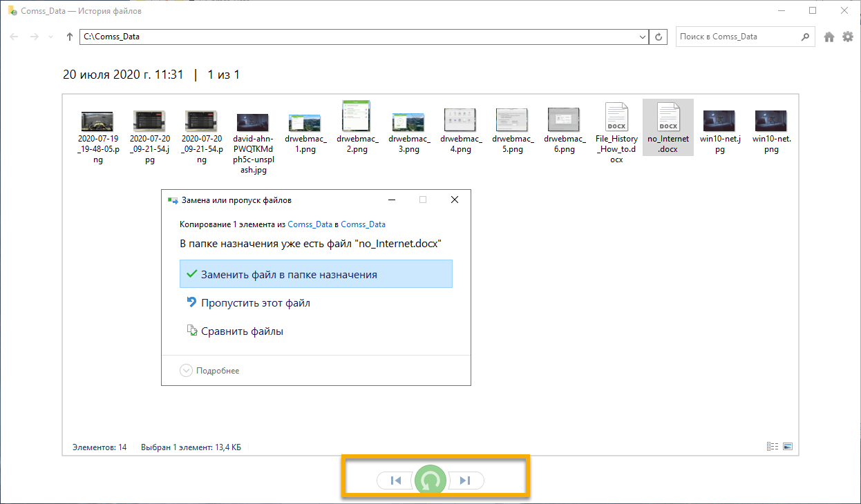
Task: Select file win10-net.jpg
Action: 720,128
